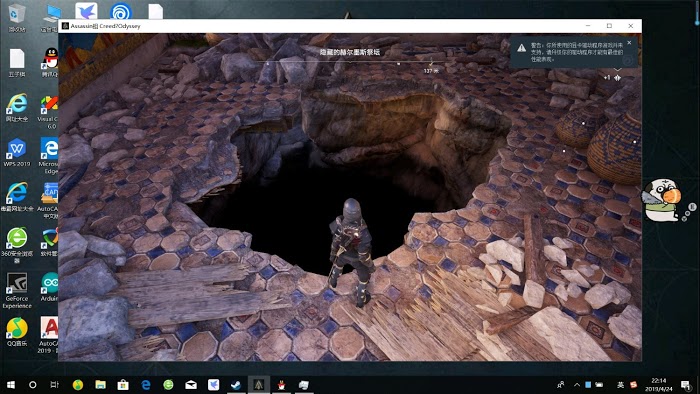Open the Action Center notification icon
Screen dimensions: 700x394
click(x=686, y=385)
